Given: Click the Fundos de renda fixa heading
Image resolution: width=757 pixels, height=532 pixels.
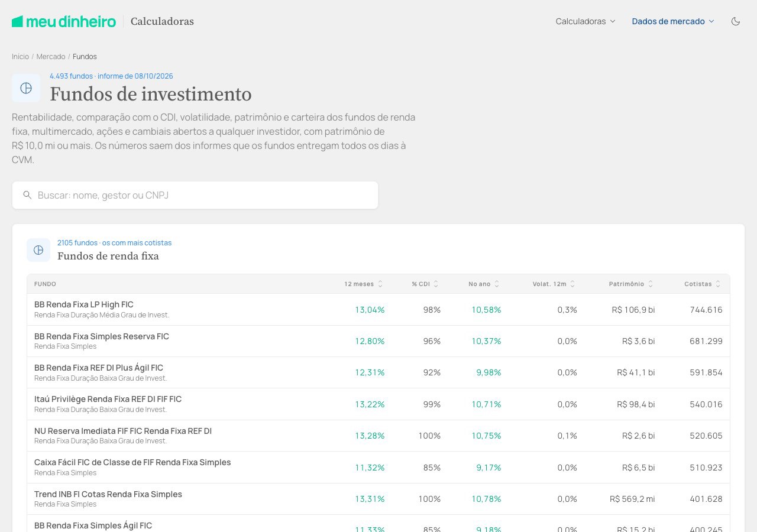Looking at the screenshot, I should (x=108, y=256).
